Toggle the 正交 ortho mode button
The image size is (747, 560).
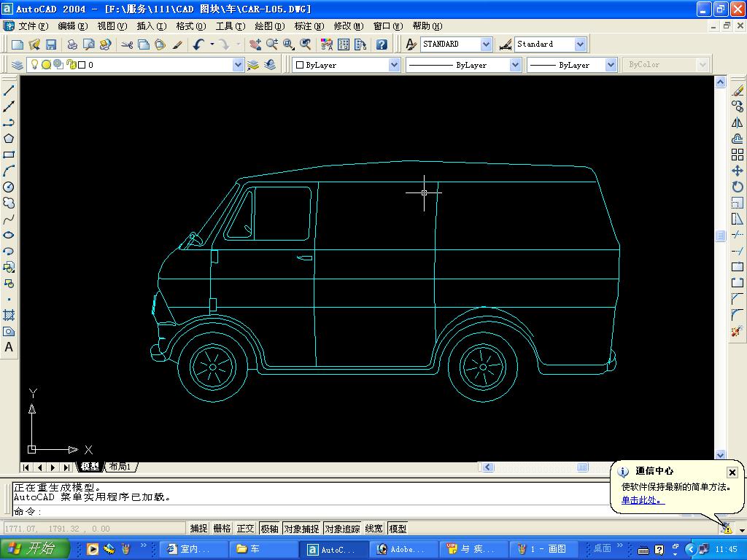(x=245, y=529)
